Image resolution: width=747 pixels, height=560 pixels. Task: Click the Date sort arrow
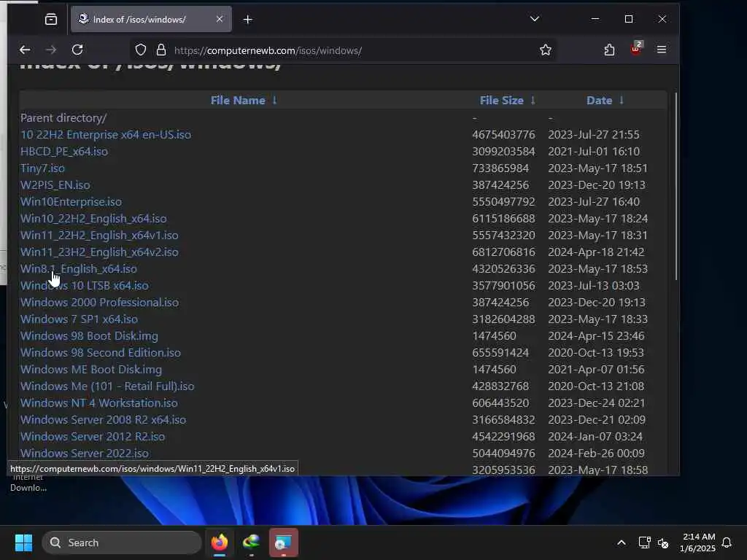(x=622, y=100)
